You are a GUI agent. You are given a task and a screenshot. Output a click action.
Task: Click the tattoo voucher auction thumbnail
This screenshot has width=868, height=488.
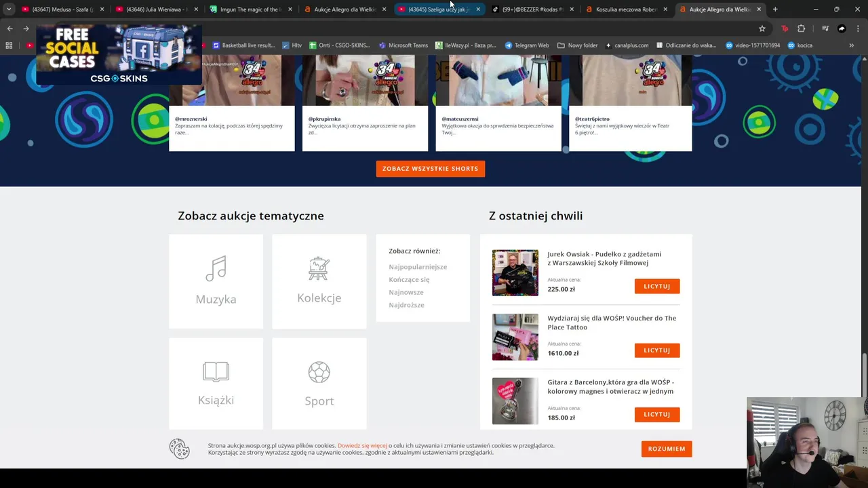[x=515, y=337]
